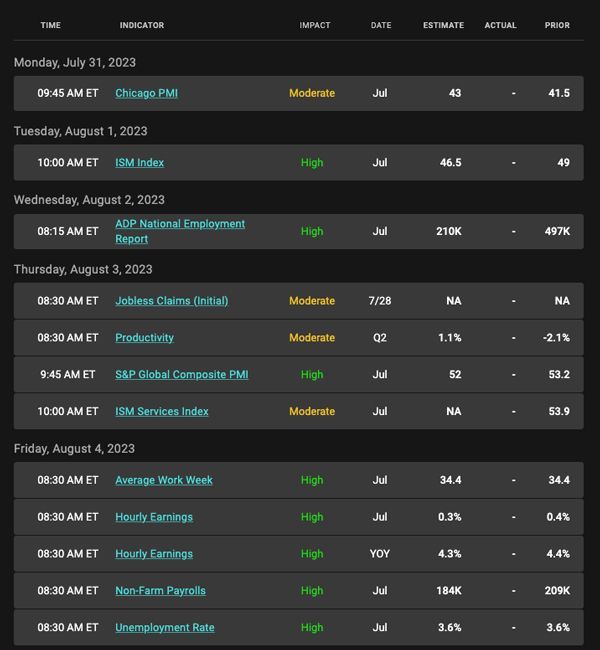600x650 pixels.
Task: Open the Unemployment Rate link
Action: pyautogui.click(x=165, y=628)
